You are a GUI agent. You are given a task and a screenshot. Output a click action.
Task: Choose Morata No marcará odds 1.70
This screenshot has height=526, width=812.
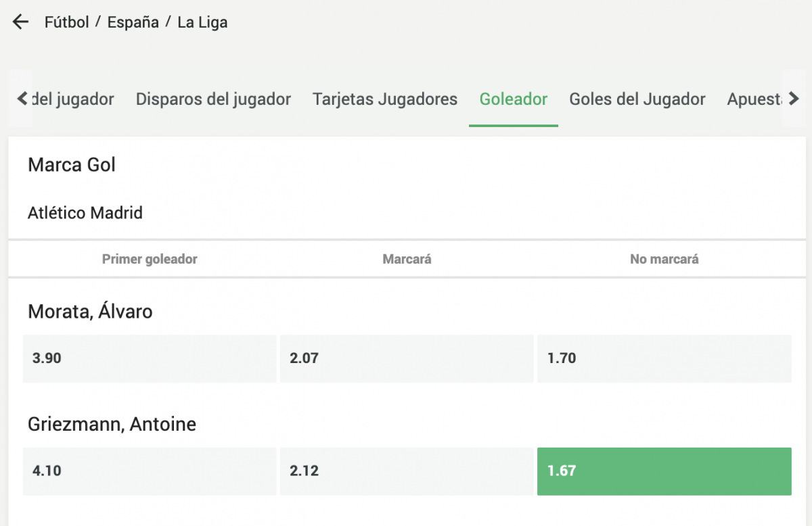point(664,358)
